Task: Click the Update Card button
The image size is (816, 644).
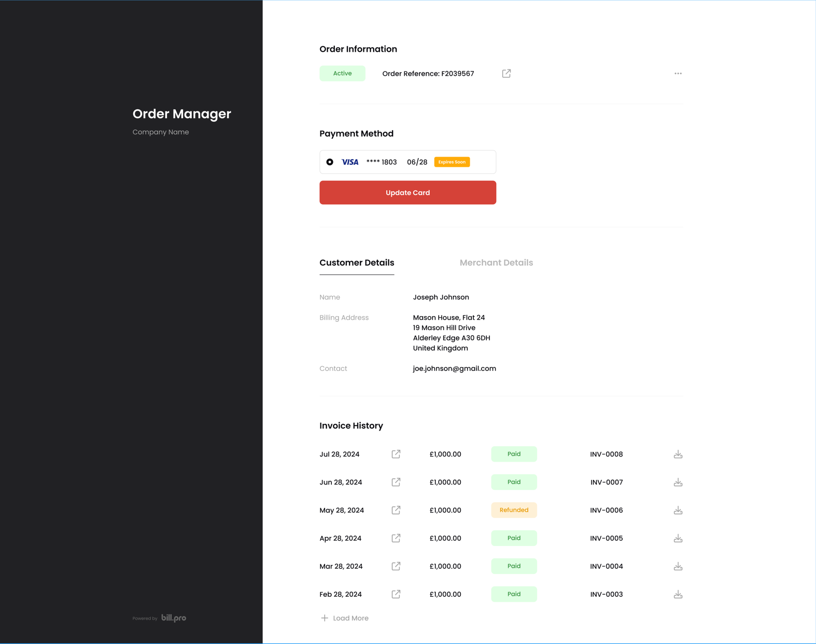Action: tap(407, 193)
